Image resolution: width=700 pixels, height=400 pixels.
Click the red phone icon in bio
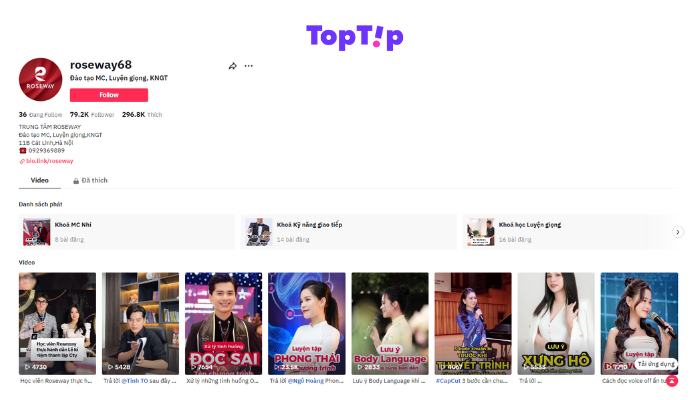(x=23, y=150)
